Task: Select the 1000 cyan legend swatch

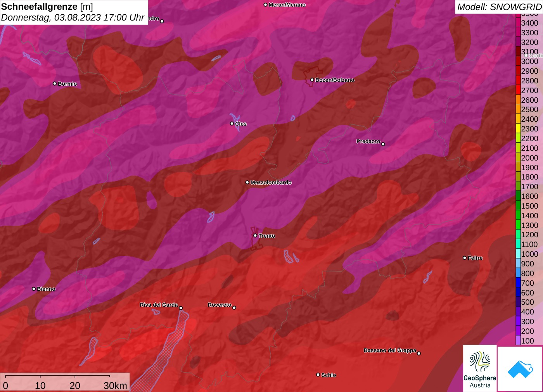Action: [518, 254]
